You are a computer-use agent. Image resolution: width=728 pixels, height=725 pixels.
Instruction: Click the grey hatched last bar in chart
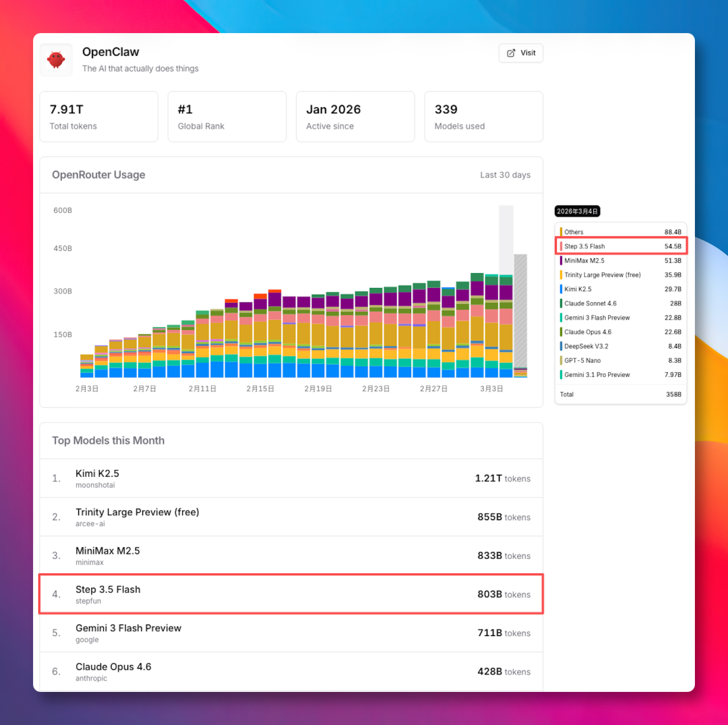click(x=520, y=316)
